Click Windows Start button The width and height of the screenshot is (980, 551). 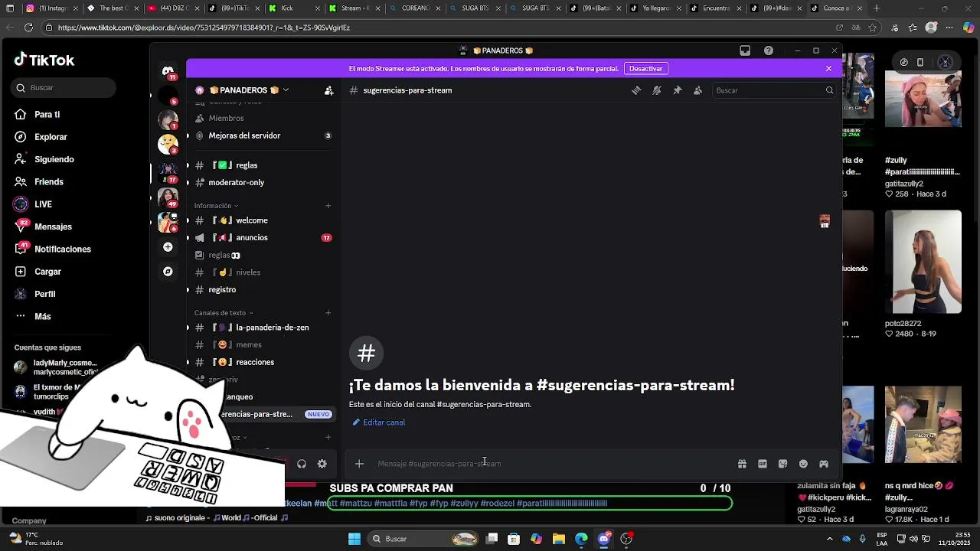(354, 539)
